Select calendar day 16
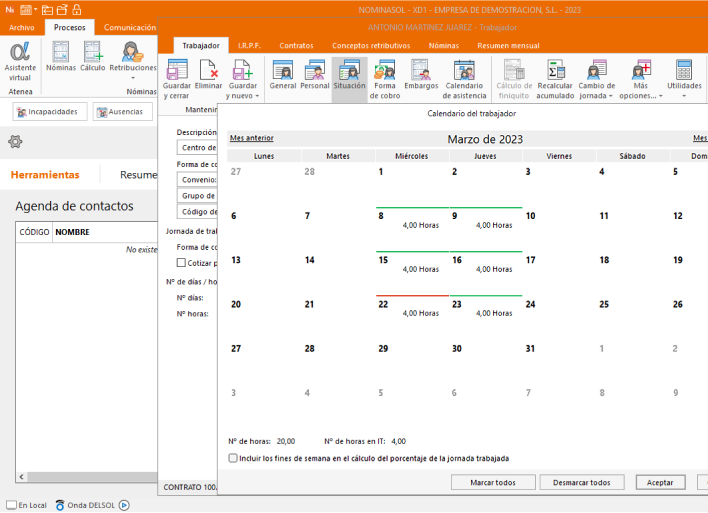 coord(485,273)
